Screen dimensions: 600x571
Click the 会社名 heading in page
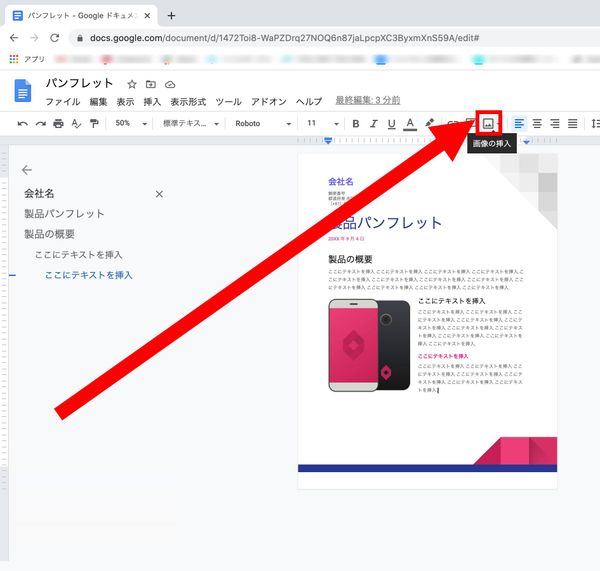[x=341, y=181]
